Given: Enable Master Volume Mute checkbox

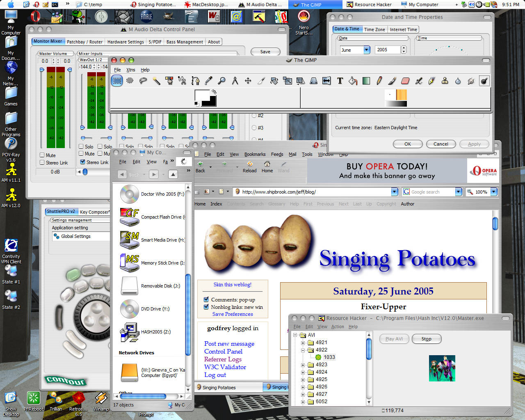Looking at the screenshot, I should tap(42, 155).
